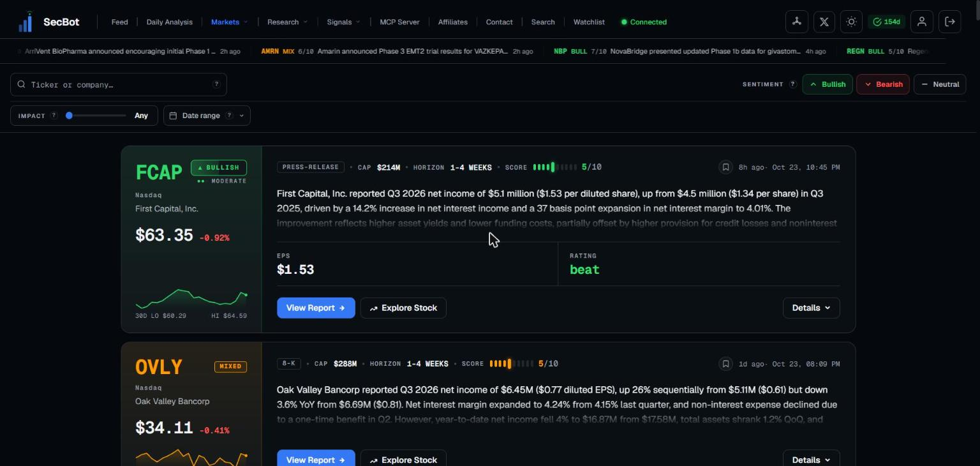Image resolution: width=980 pixels, height=466 pixels.
Task: Open the Watchlist
Action: coord(589,22)
